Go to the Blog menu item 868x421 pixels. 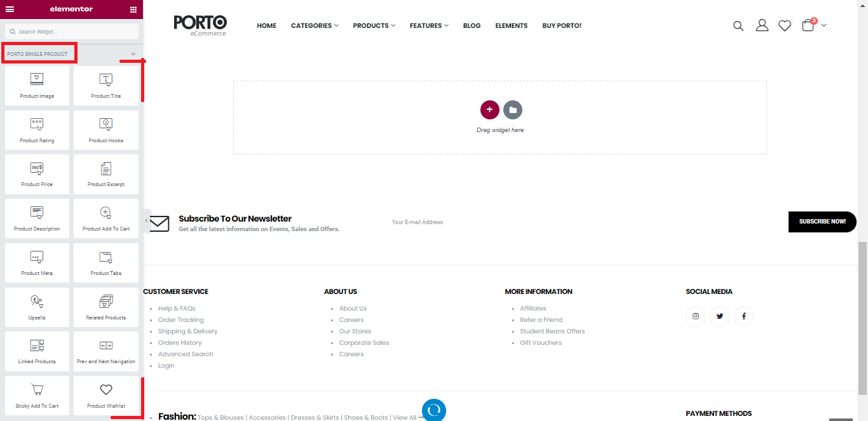pyautogui.click(x=471, y=25)
